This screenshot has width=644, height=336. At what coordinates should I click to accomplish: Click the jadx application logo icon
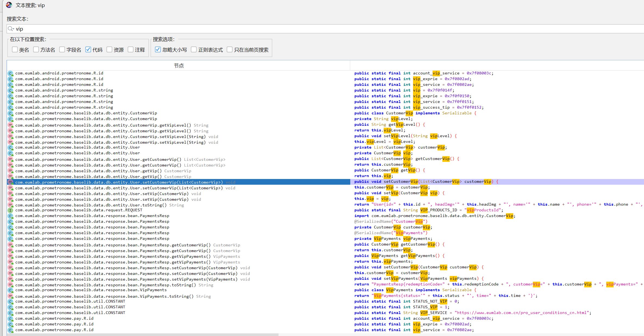(x=9, y=5)
